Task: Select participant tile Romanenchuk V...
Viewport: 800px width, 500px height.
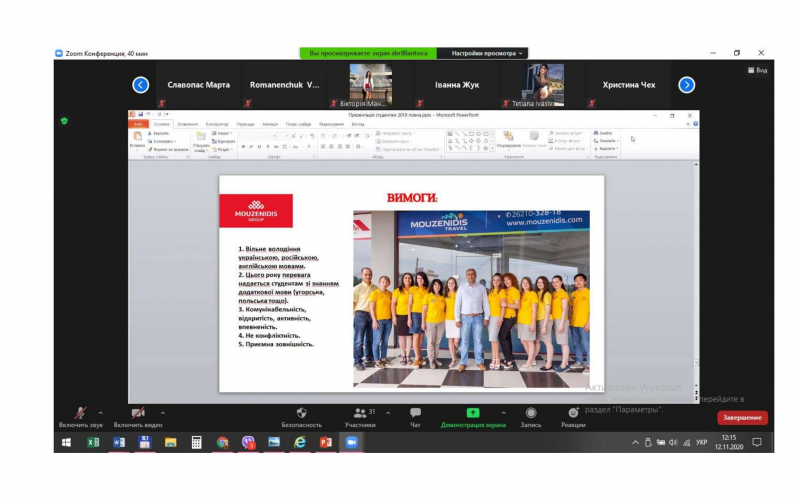Action: pyautogui.click(x=284, y=85)
